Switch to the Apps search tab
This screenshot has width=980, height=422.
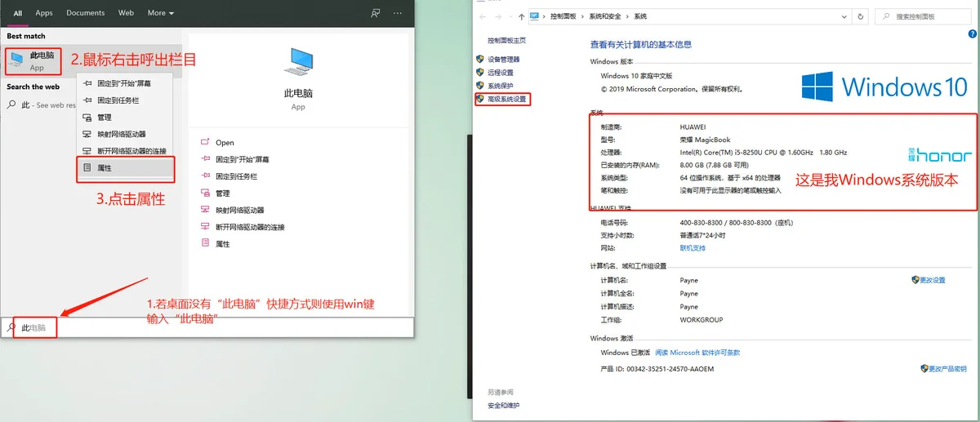point(44,13)
